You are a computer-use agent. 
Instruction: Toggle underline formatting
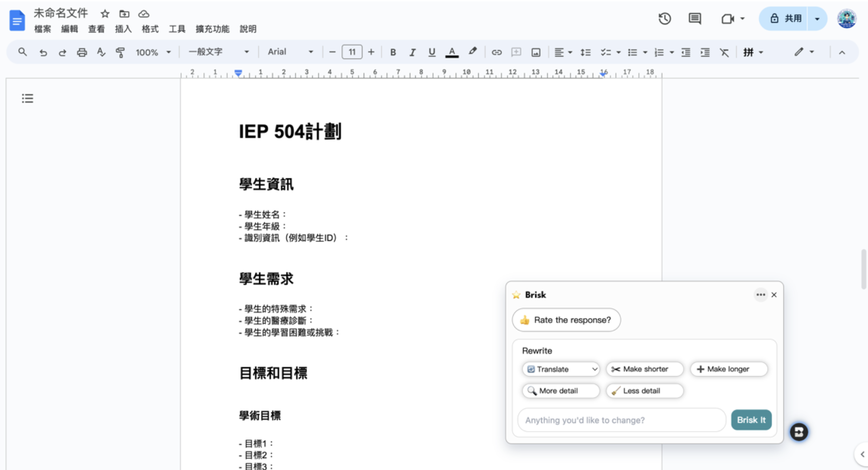click(432, 52)
